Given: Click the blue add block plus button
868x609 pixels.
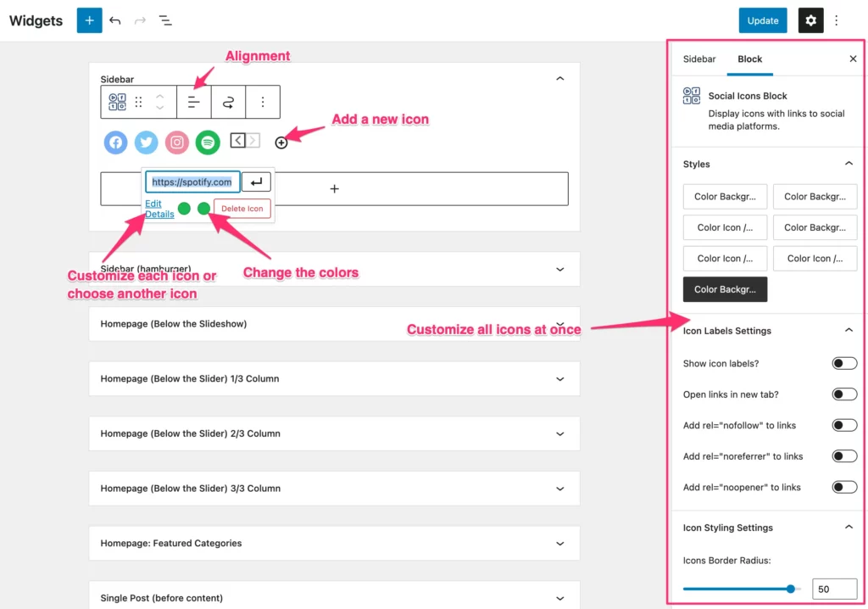Looking at the screenshot, I should click(89, 20).
